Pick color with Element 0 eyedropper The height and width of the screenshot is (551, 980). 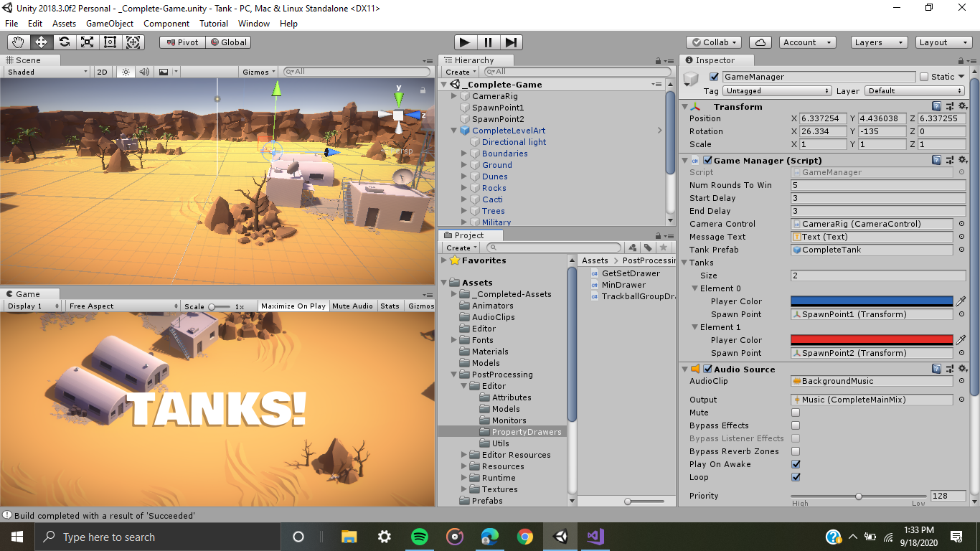click(x=961, y=301)
